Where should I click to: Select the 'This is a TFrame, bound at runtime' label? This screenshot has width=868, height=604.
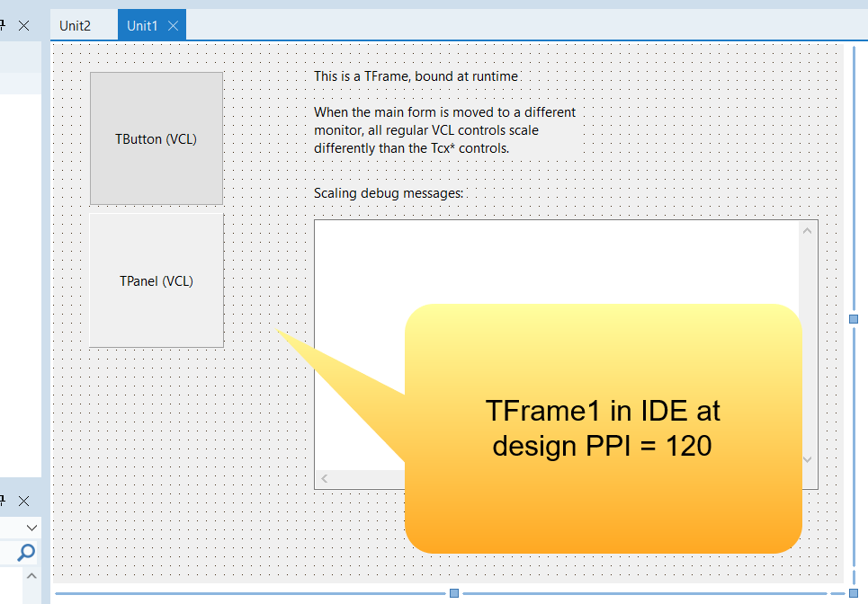click(416, 76)
